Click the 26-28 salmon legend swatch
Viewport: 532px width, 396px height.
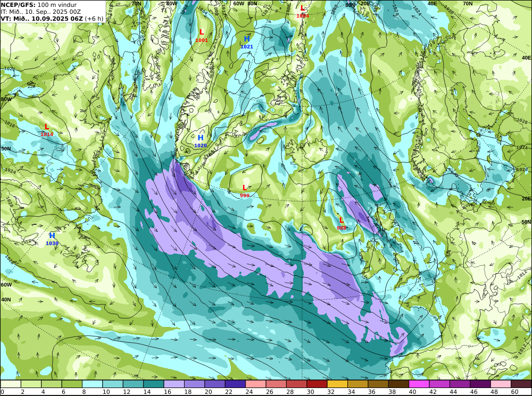tap(276, 384)
